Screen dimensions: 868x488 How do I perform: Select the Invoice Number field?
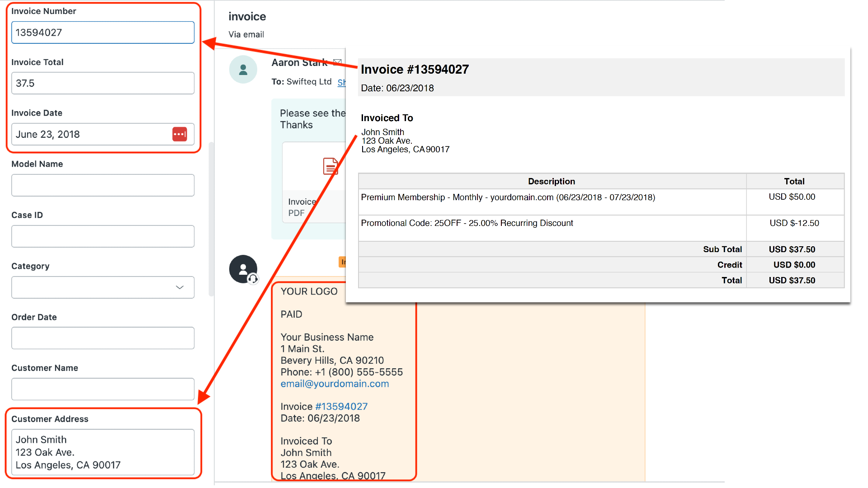tap(103, 32)
